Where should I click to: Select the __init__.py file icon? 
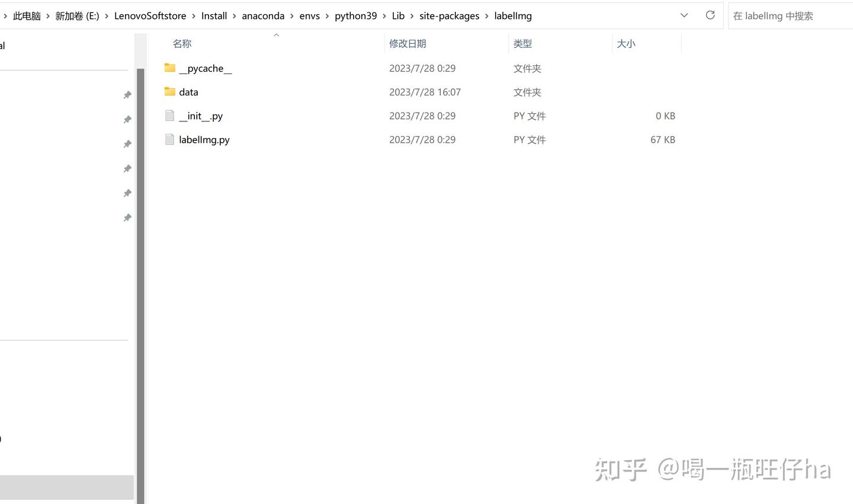pos(170,115)
